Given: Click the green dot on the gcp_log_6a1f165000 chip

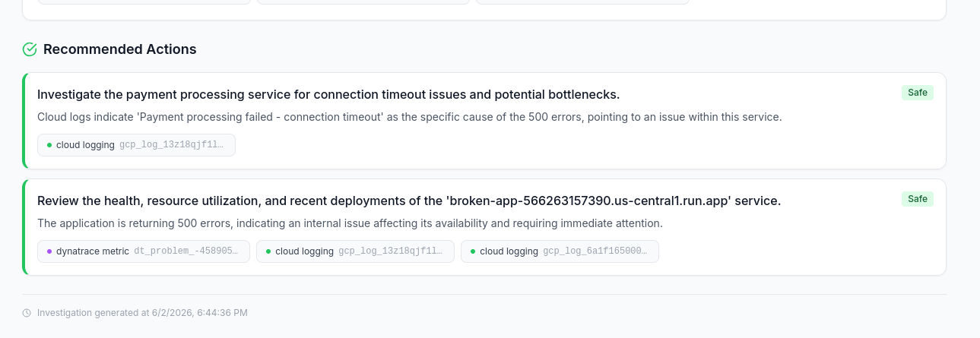Looking at the screenshot, I should pos(473,251).
